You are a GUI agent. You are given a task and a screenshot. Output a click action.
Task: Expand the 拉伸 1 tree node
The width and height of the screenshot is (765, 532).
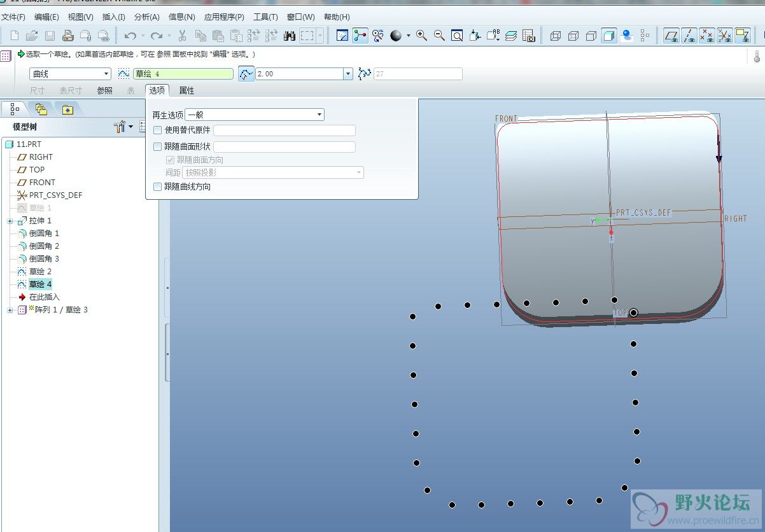[x=10, y=221]
